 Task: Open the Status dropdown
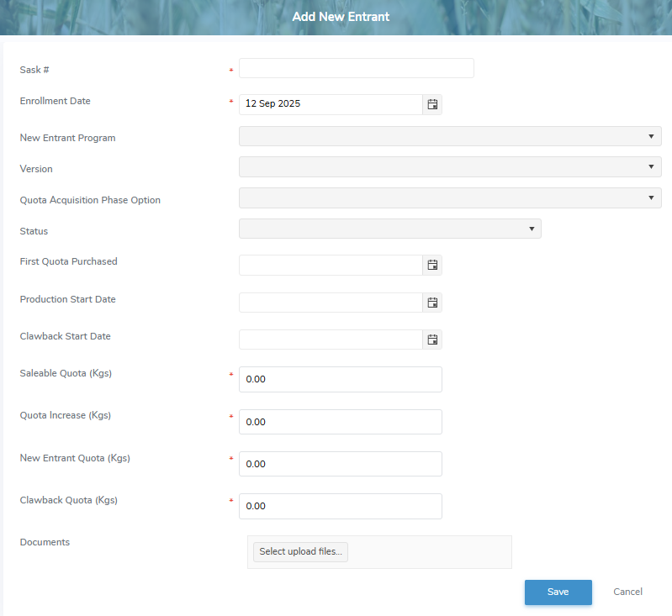point(389,229)
